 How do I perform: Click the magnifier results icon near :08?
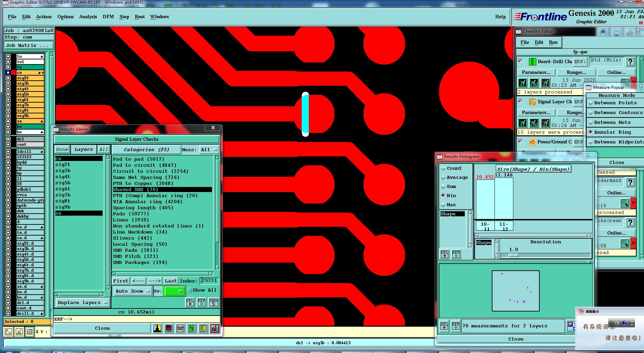coord(624,243)
